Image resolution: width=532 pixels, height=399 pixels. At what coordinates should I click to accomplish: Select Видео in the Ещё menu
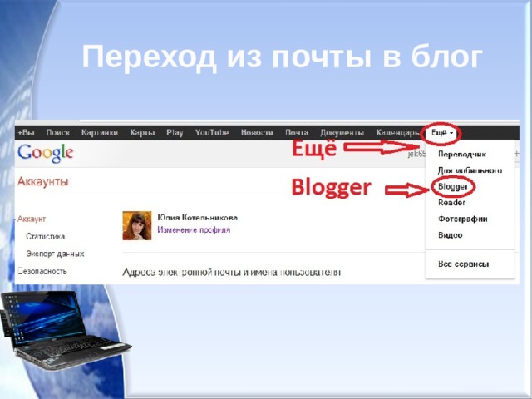click(x=451, y=235)
